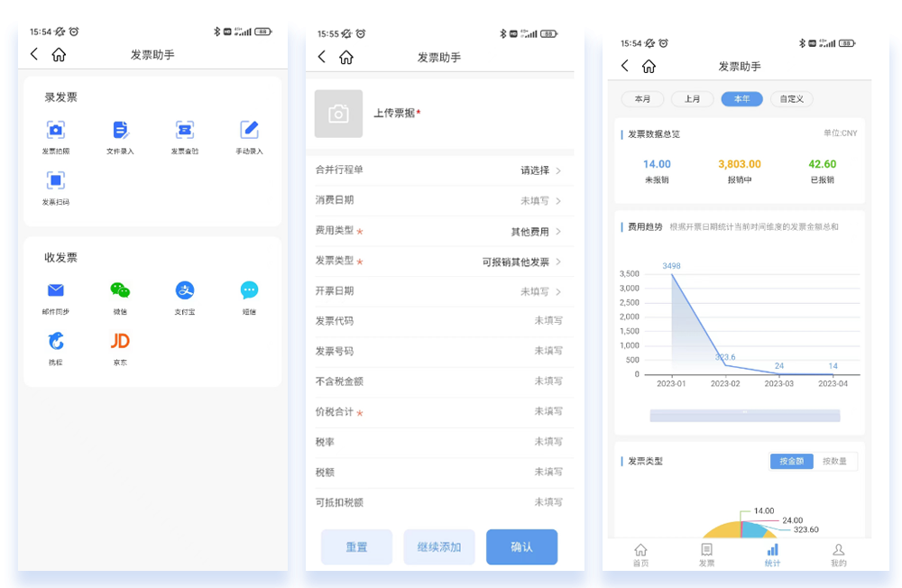The height and width of the screenshot is (588, 902).
Task: Click the range slider under 费用趋势 chart
Action: click(744, 415)
